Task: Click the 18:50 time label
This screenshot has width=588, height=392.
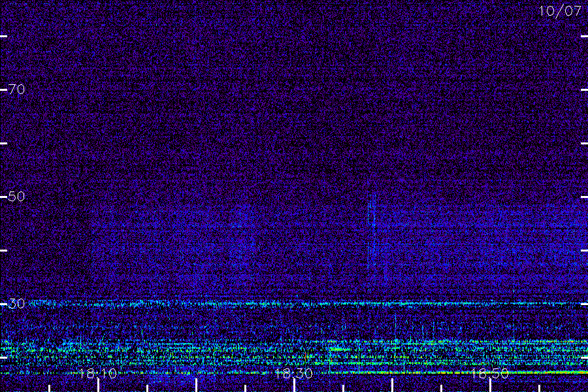Action: (x=490, y=373)
